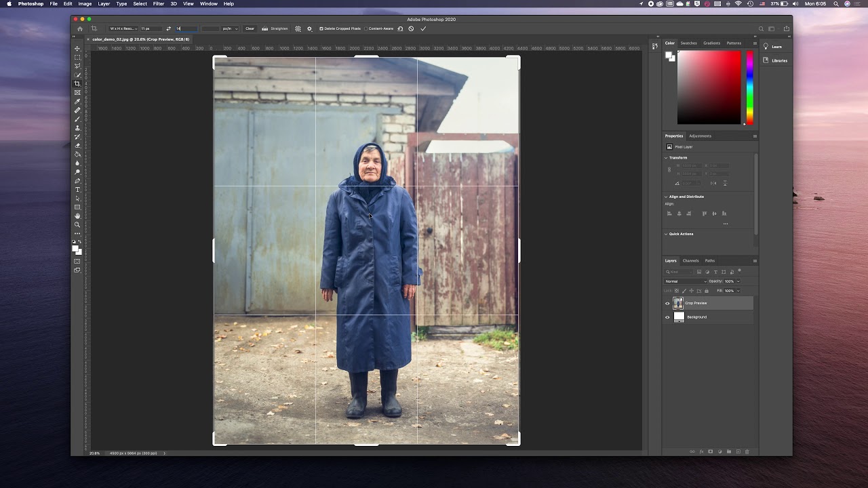
Task: Collapse the Quick Actions section
Action: click(x=666, y=234)
